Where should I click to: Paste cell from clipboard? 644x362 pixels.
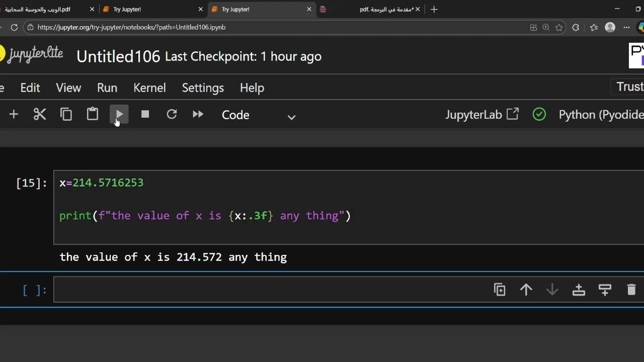tap(93, 114)
